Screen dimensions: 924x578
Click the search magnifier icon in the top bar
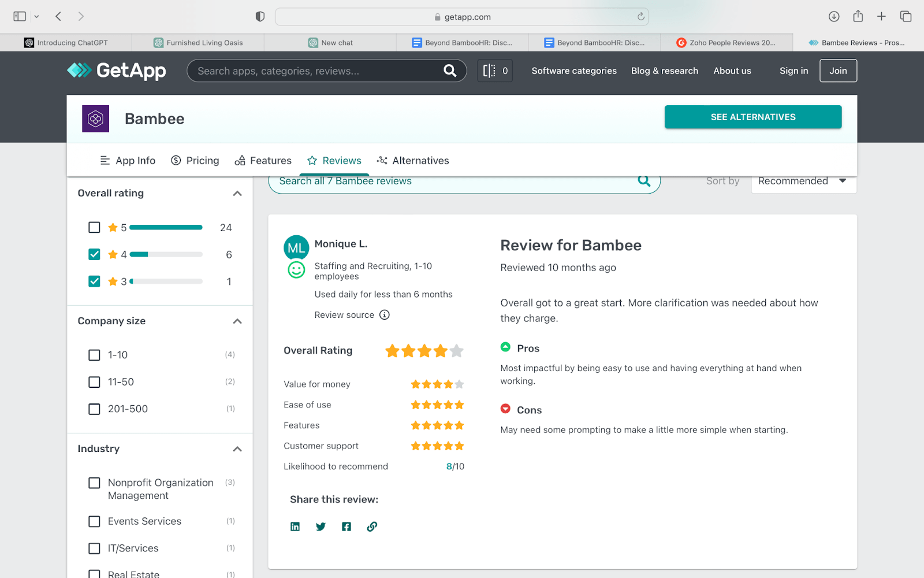point(450,71)
